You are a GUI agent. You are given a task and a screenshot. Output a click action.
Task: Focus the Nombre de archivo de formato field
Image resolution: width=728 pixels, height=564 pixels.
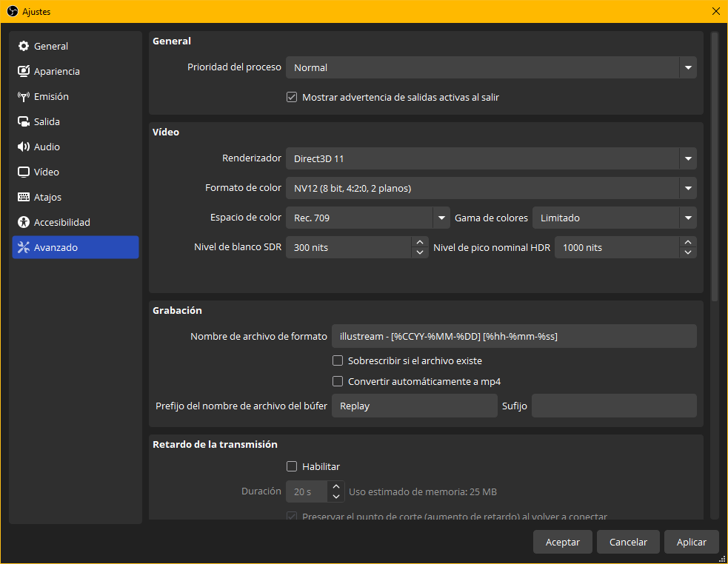pos(514,336)
